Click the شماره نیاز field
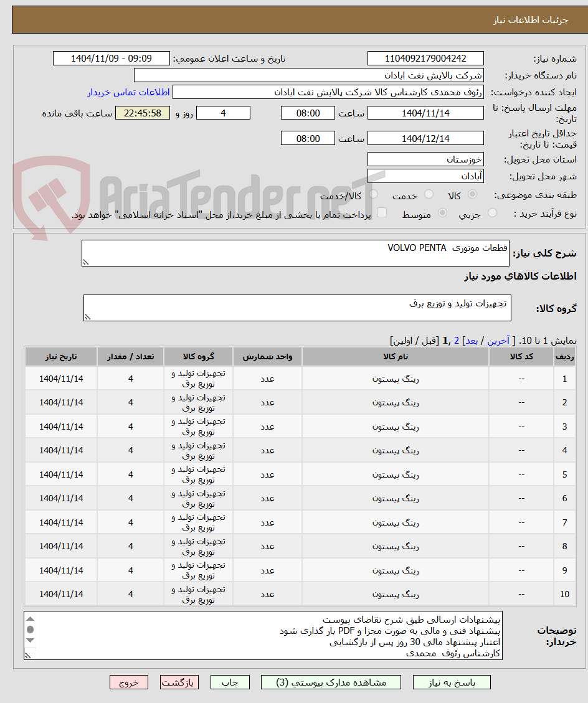Viewport: 588px width, 703px height. (425, 59)
